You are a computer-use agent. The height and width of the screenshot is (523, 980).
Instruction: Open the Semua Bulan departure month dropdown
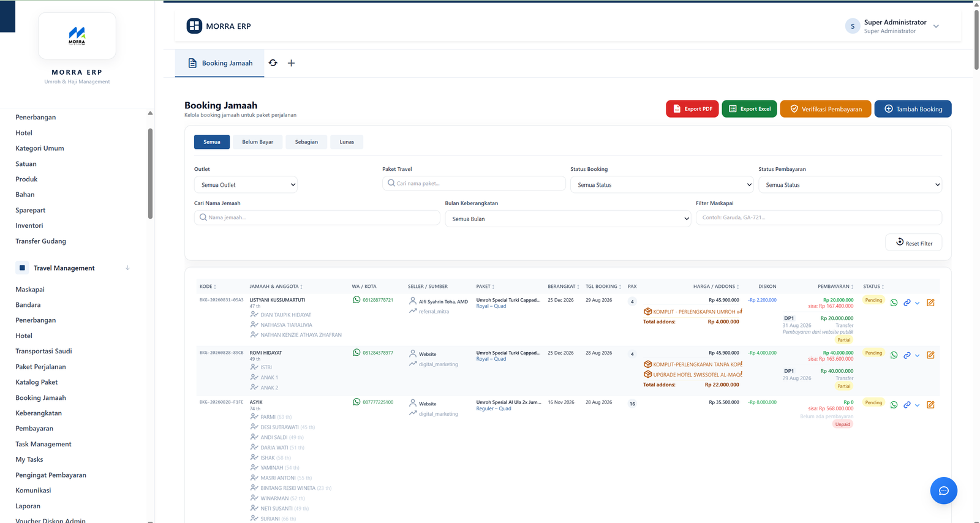(x=568, y=219)
